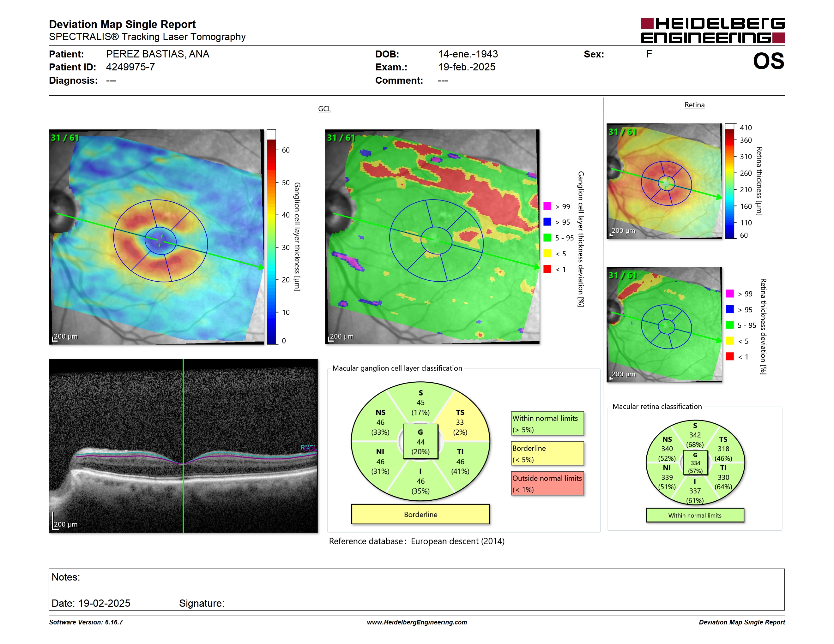Select retina sector I value 337

(x=695, y=491)
